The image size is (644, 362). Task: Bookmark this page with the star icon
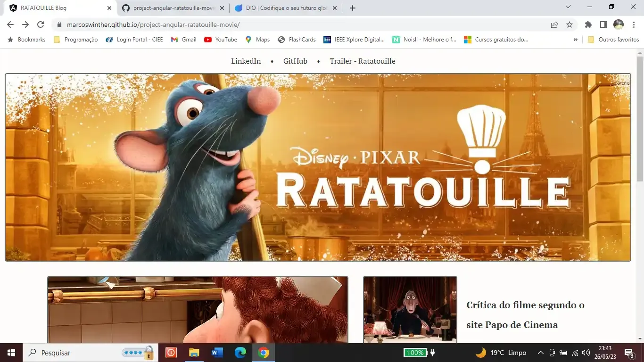(570, 25)
